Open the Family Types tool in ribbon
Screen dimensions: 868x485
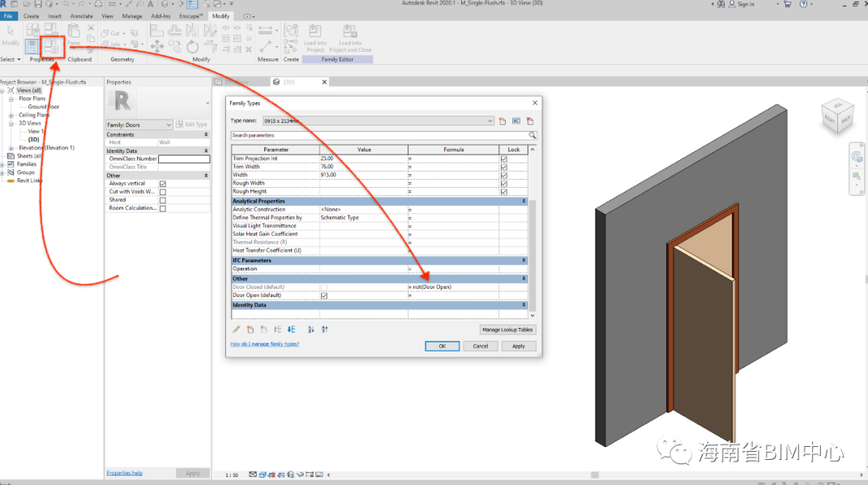[x=52, y=47]
